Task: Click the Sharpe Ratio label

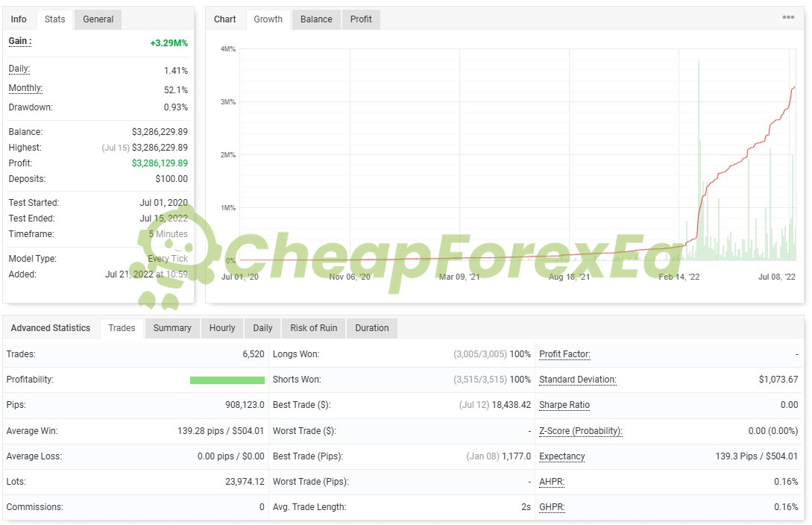Action: click(564, 405)
